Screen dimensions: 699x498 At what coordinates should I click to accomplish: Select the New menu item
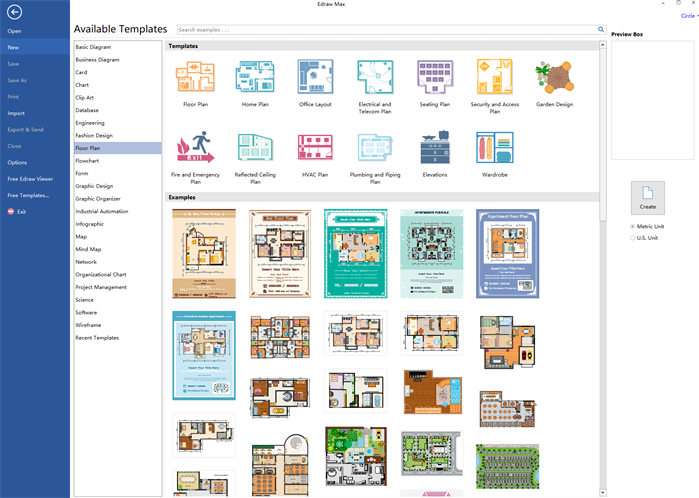tap(35, 47)
